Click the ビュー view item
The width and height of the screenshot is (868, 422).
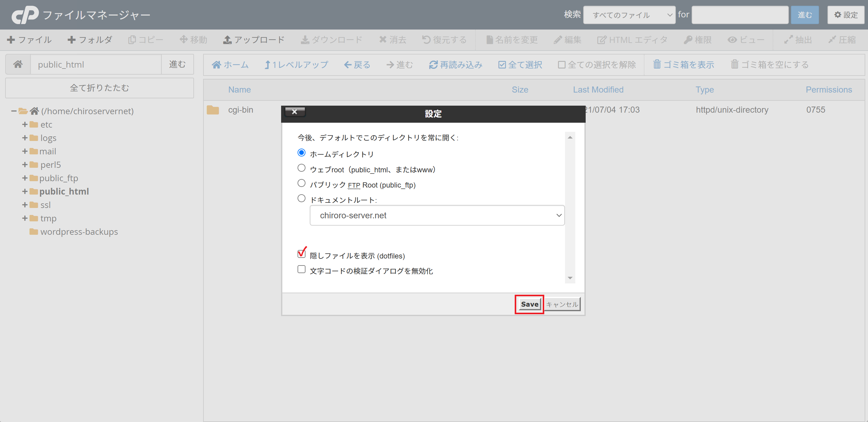click(746, 40)
